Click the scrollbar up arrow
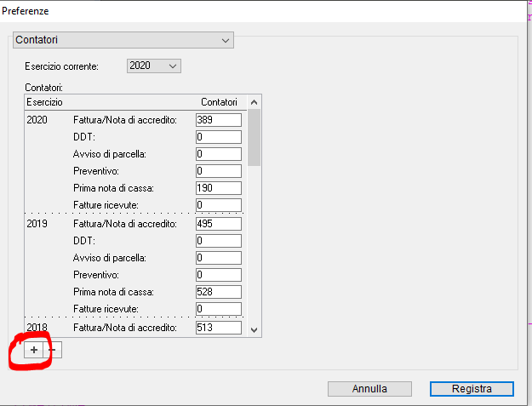The height and width of the screenshot is (406, 532). click(x=255, y=102)
